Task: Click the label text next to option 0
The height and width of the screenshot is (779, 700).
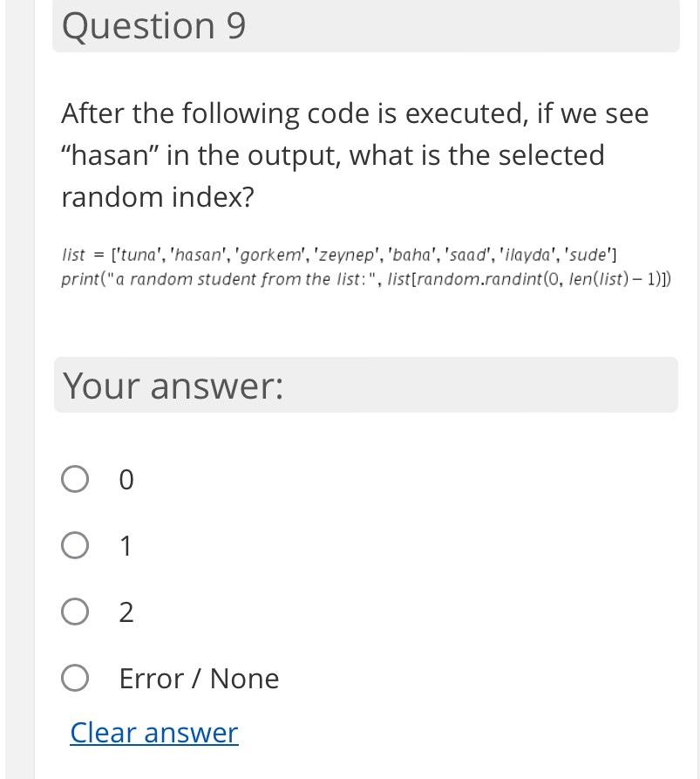Action: click(126, 478)
